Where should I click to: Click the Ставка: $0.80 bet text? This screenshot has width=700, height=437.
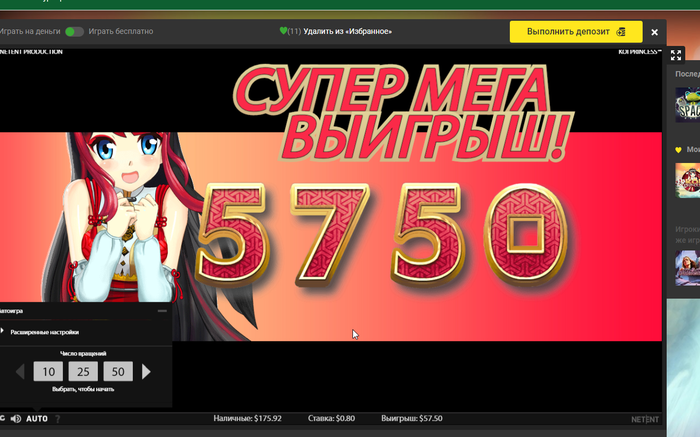[331, 419]
